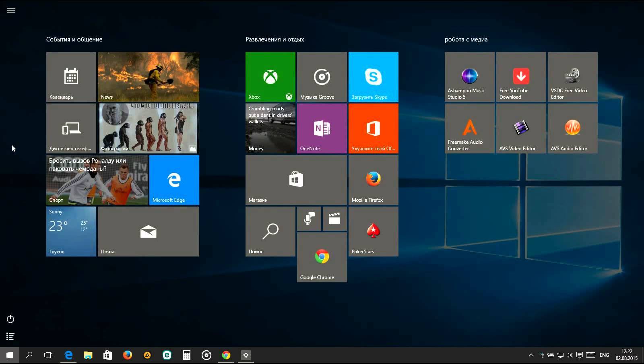
Task: Click the робота с медиа group title
Action: [466, 39]
